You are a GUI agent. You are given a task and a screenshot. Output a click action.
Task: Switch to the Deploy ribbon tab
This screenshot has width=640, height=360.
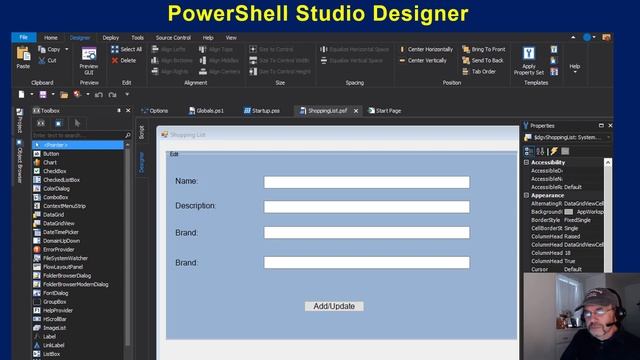pos(111,38)
